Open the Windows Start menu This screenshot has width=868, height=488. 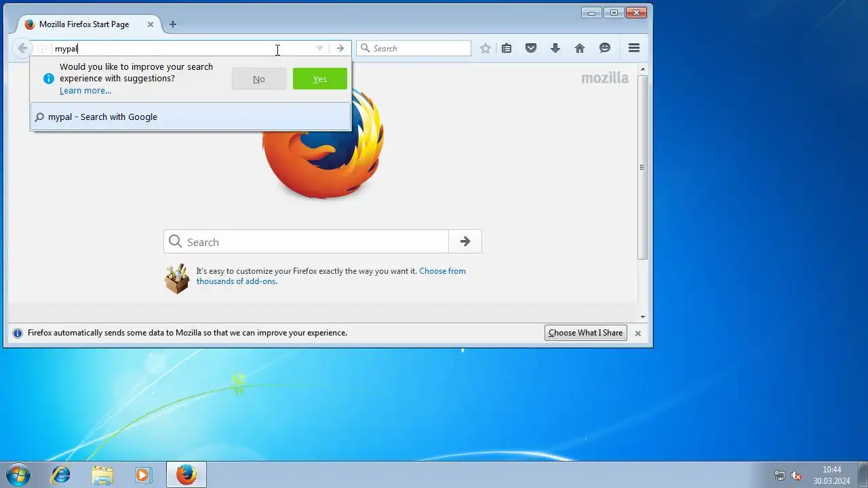(18, 474)
